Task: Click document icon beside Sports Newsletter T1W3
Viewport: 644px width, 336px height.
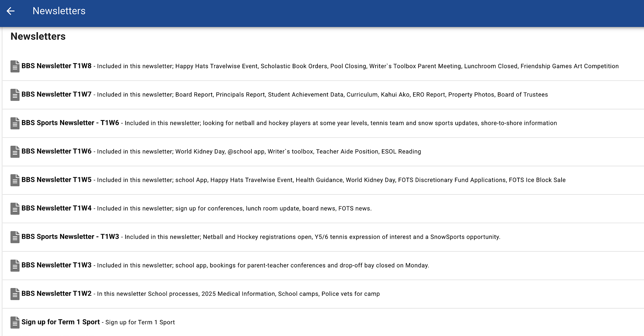Action: tap(15, 237)
